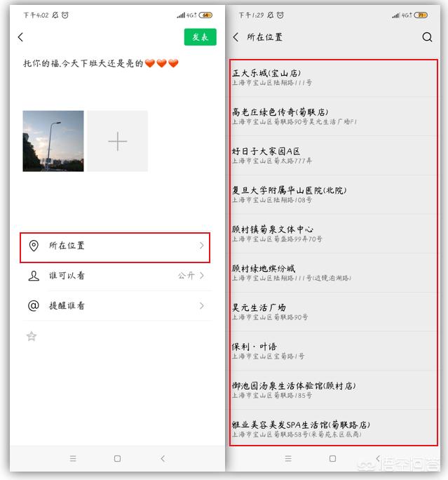
Task: Tap the star icon below 提醒谁看
Action: 32,336
